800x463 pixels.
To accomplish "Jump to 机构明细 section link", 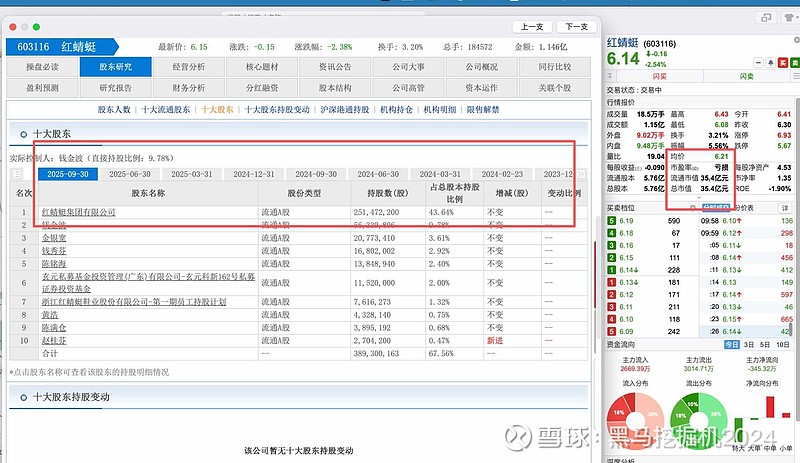I will click(440, 110).
